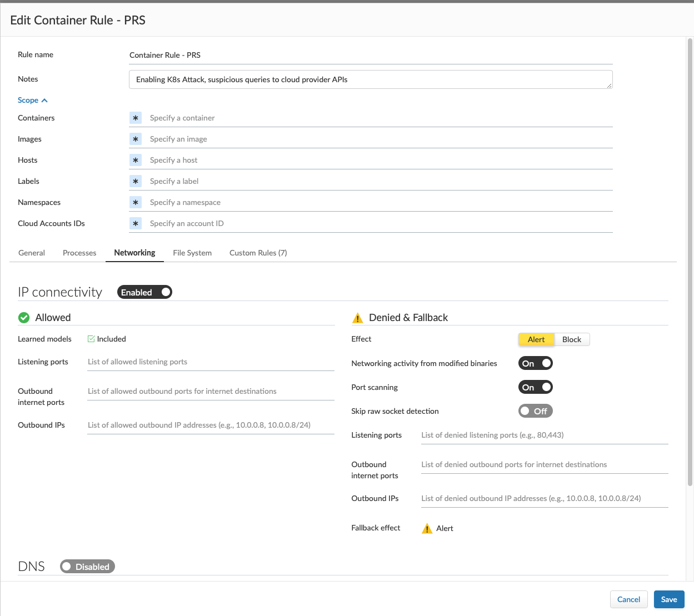Click the Save button
694x616 pixels.
(668, 599)
